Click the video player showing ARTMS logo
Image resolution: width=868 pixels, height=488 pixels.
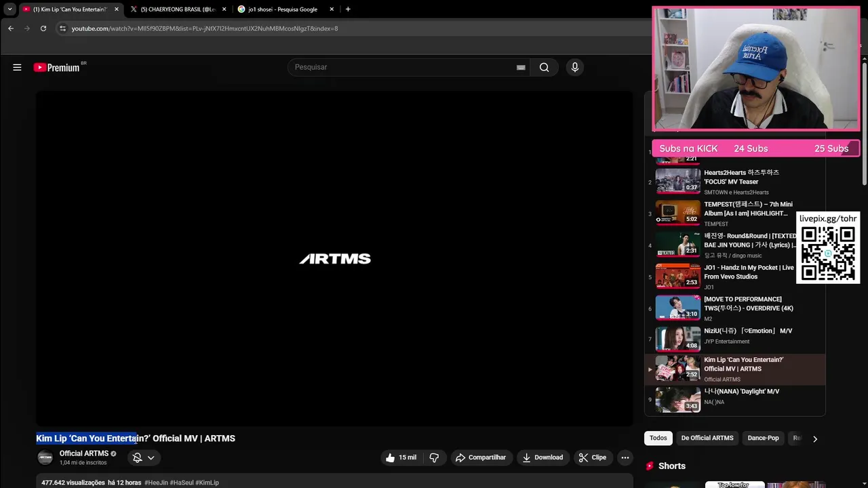(334, 259)
